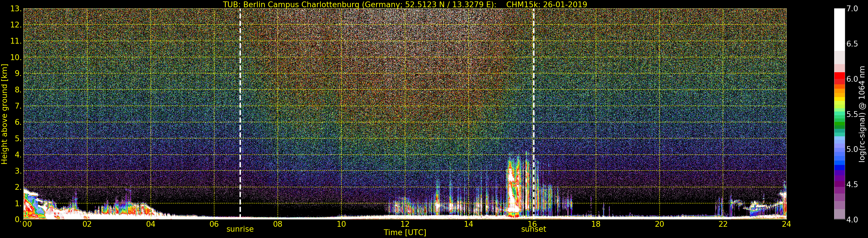
Task: Click the '1.' tick on the height axis
Action: [x=18, y=203]
